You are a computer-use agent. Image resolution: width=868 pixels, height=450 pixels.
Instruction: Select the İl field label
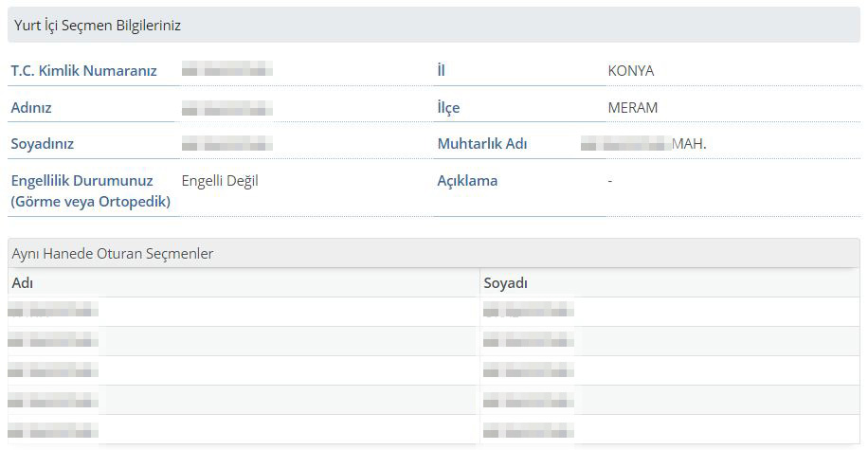pyautogui.click(x=441, y=71)
